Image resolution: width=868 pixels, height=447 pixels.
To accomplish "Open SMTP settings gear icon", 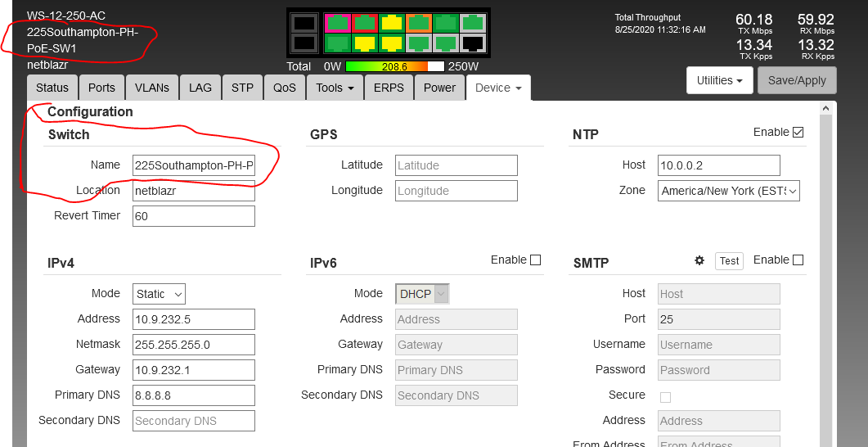I will pos(699,260).
